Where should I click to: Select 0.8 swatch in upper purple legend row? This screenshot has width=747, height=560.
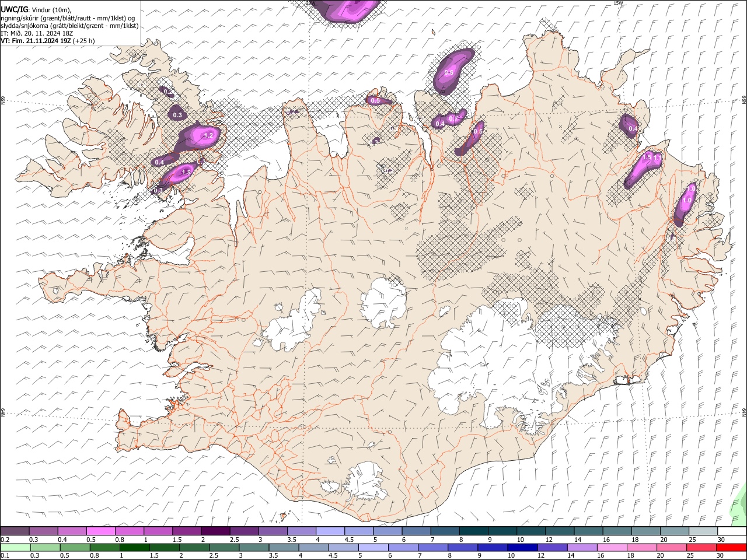129,531
